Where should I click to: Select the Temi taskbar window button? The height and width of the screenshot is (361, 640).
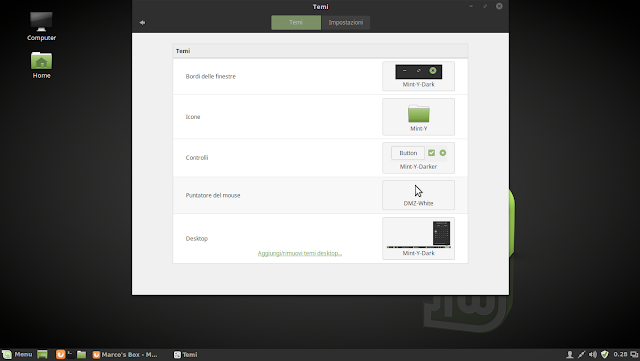[186, 354]
